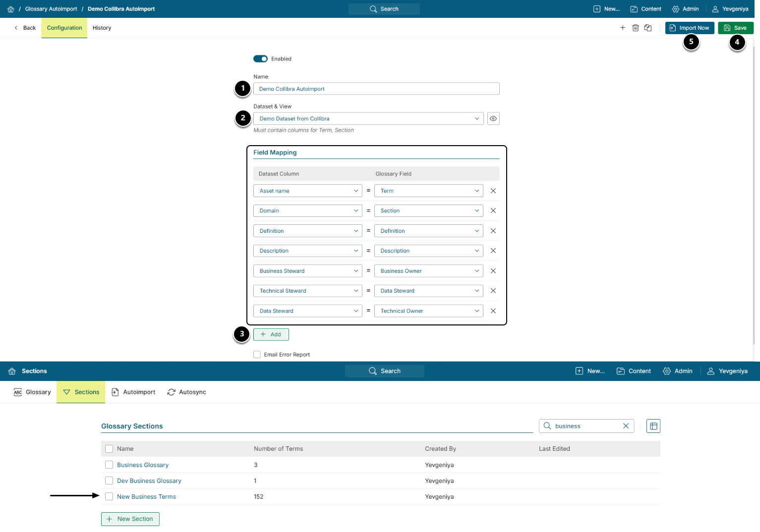Click the Name input field
The width and height of the screenshot is (760, 532).
(376, 89)
